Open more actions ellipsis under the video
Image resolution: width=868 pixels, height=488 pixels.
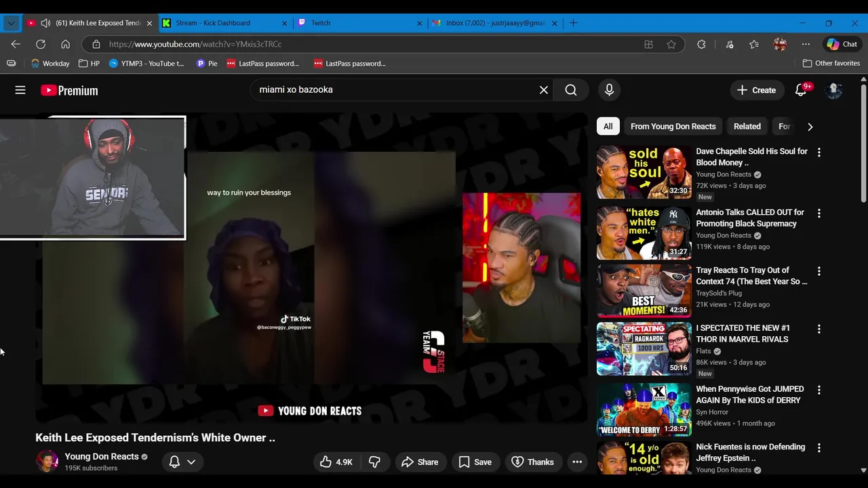coord(577,462)
